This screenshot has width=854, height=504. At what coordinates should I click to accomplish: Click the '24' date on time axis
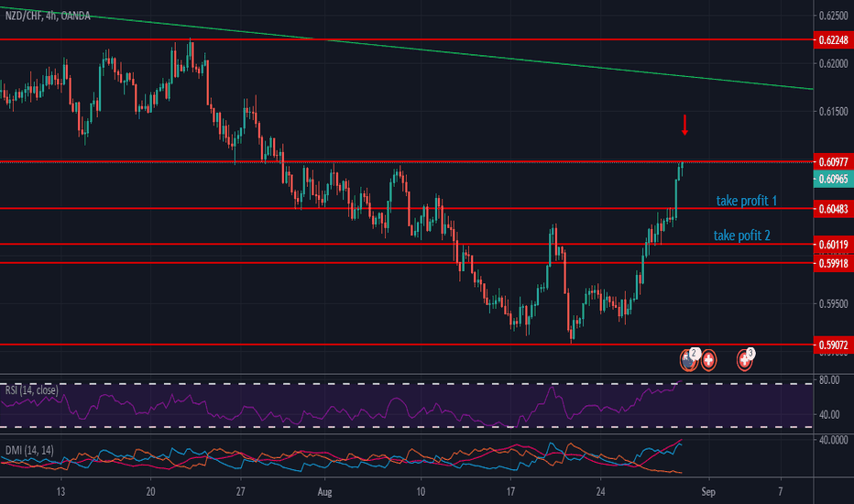[600, 491]
